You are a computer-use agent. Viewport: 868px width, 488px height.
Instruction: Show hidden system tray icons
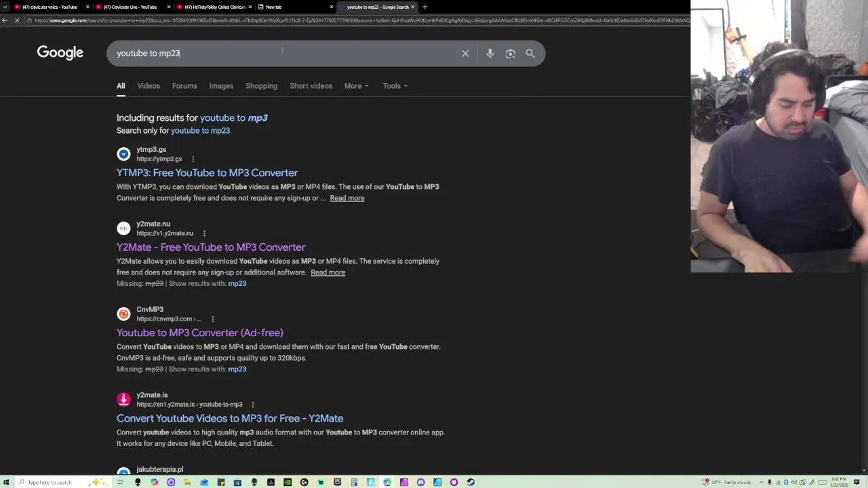coord(762,482)
